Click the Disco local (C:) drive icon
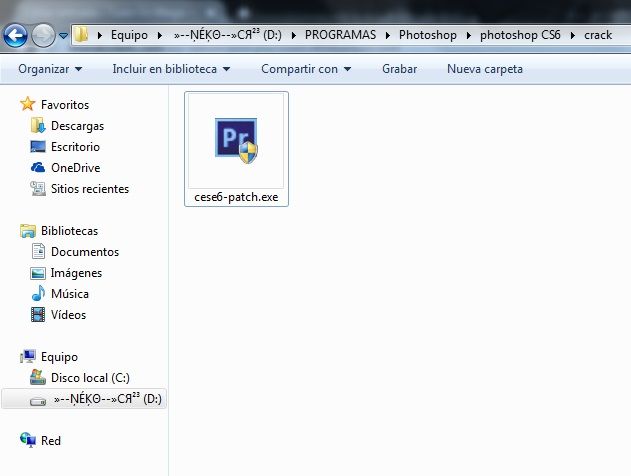Screen dimensions: 631x476 (x=38, y=377)
